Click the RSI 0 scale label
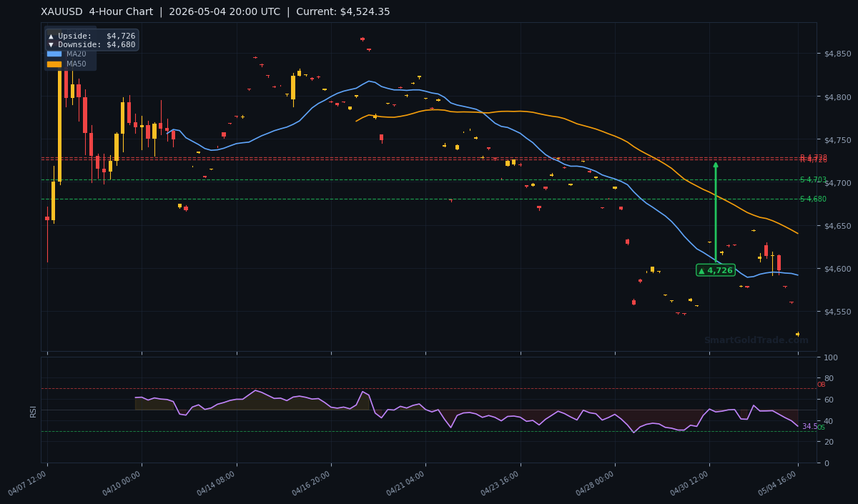Image resolution: width=858 pixels, height=504 pixels. point(827,463)
